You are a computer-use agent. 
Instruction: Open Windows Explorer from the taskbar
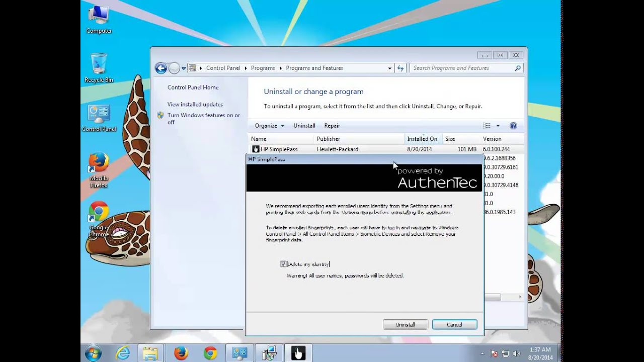(x=151, y=353)
